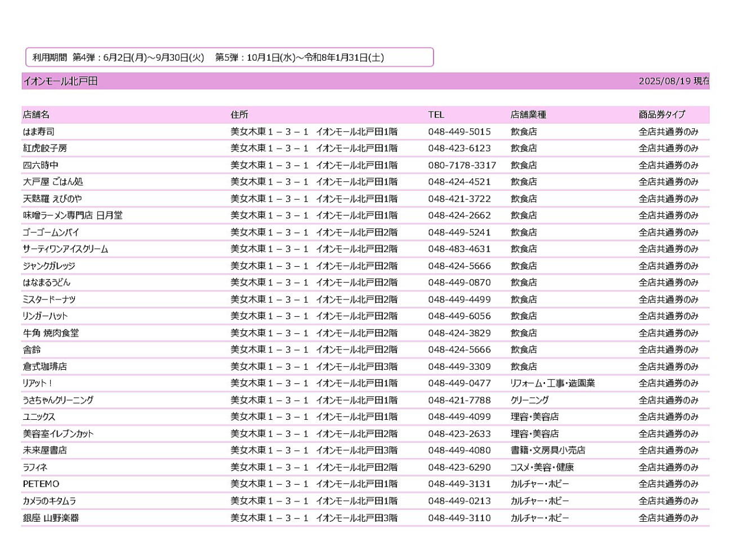Screen dimensions: 732x560
Task: Select the はま寿司 store name
Action: click(39, 132)
